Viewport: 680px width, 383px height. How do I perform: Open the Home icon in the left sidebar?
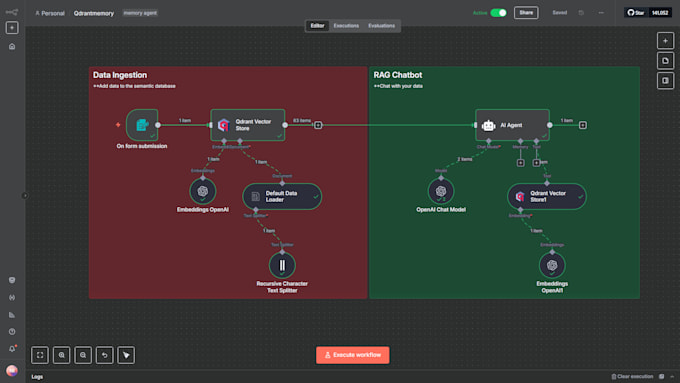click(12, 46)
